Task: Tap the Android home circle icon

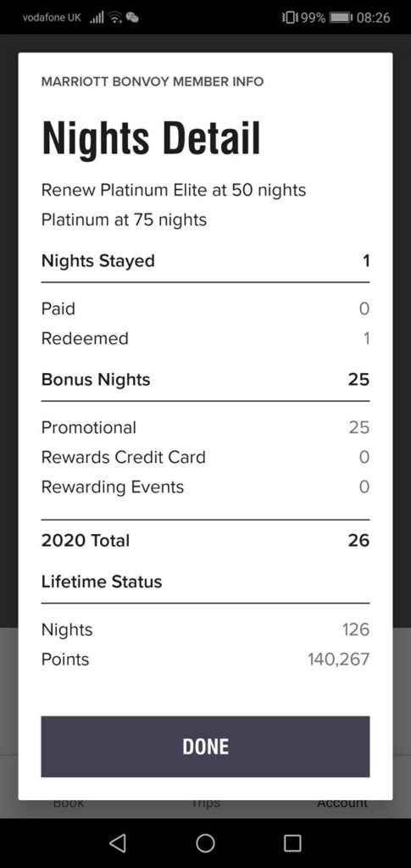Action: tap(205, 843)
